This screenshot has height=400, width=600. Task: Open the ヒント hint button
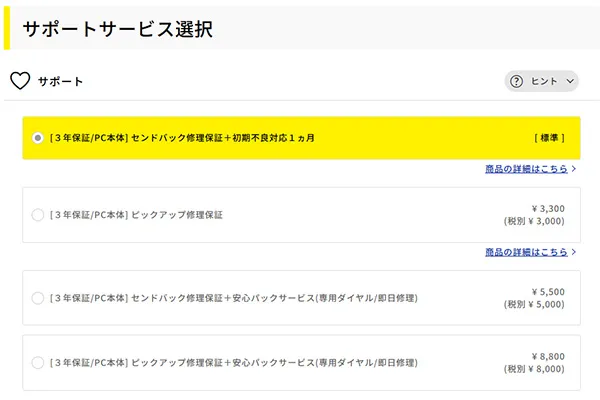coord(542,81)
